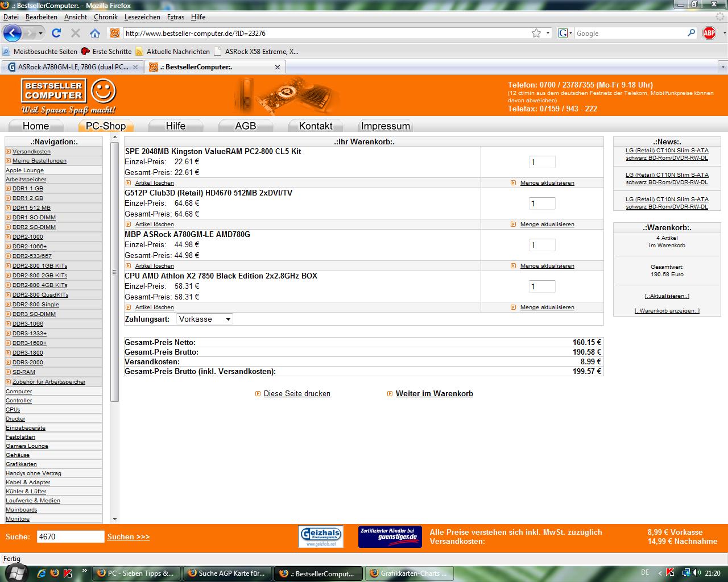Click the taskbar clock showing 21:20
The height and width of the screenshot is (582, 728).
713,573
